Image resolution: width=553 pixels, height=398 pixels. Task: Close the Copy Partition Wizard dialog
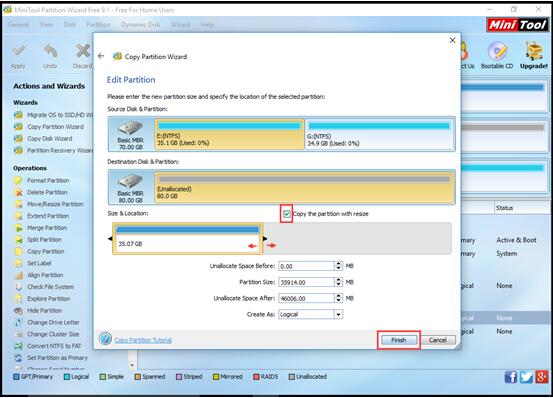tap(452, 40)
